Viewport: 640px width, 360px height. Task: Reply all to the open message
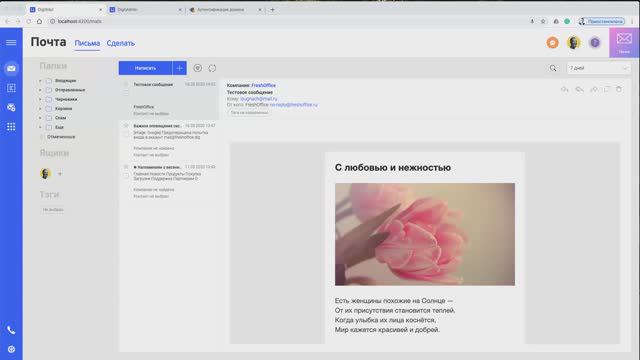(579, 89)
